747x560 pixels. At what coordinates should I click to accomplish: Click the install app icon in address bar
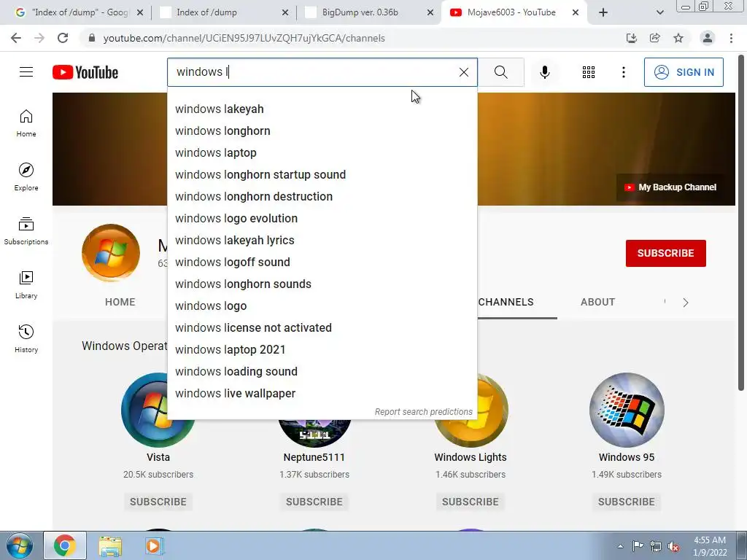632,38
